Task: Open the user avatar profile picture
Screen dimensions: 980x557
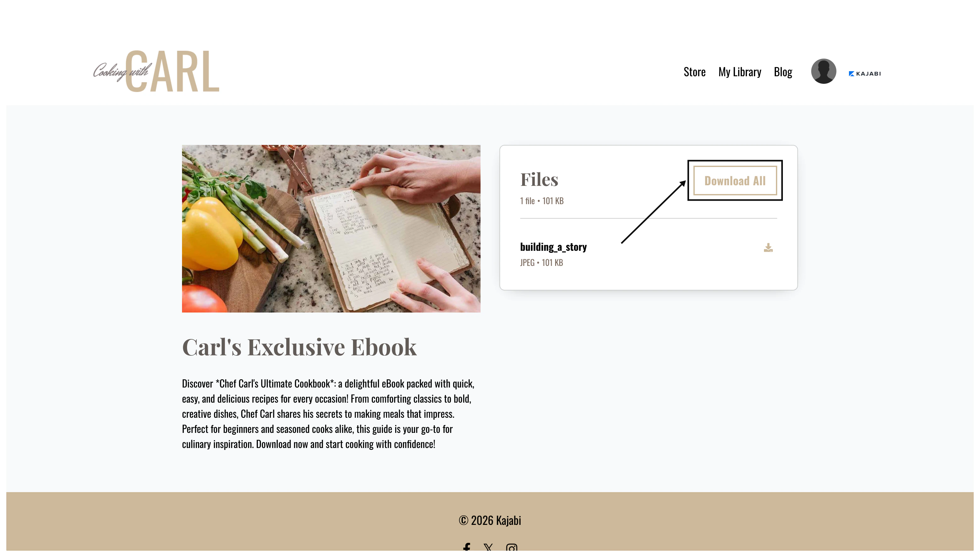Action: click(x=823, y=71)
